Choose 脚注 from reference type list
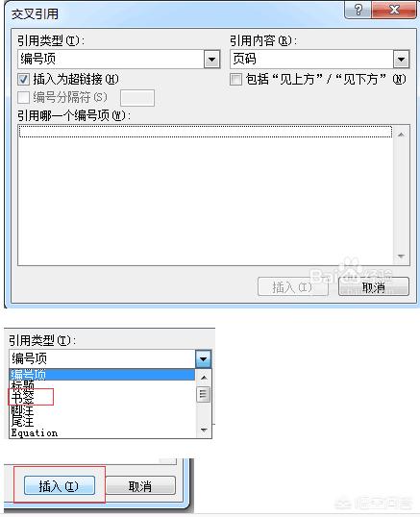Viewport: 420px width, 517px height. (22, 410)
